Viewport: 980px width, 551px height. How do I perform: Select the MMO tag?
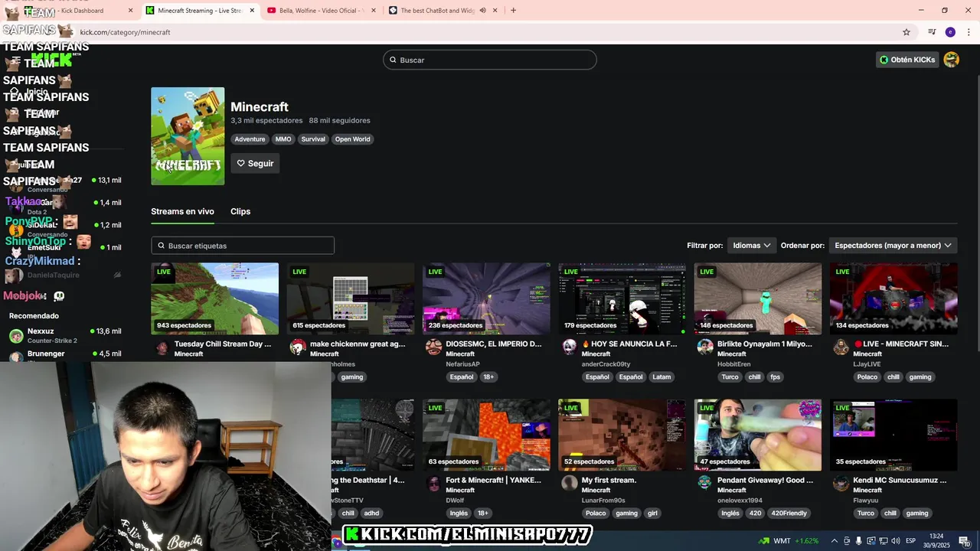pyautogui.click(x=283, y=139)
